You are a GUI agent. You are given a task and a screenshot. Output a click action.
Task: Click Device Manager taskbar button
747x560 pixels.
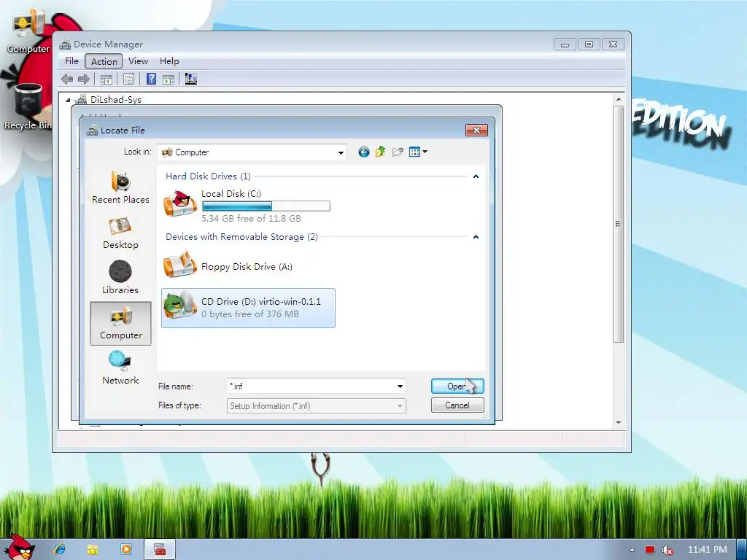160,550
